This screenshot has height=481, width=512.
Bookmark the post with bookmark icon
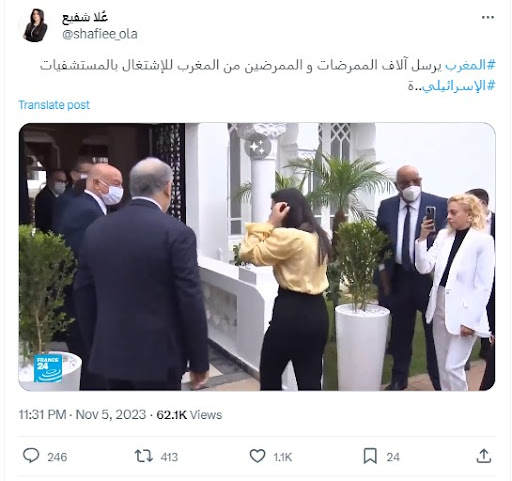click(370, 456)
